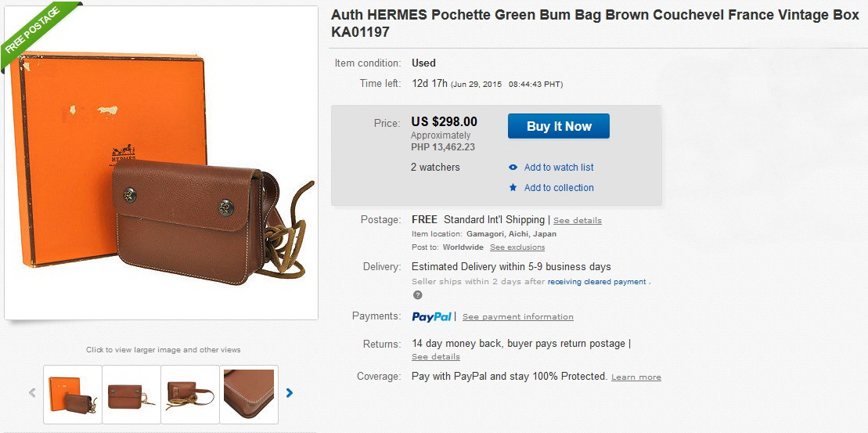Click main product image to enlarge
868x433 pixels.
161,163
